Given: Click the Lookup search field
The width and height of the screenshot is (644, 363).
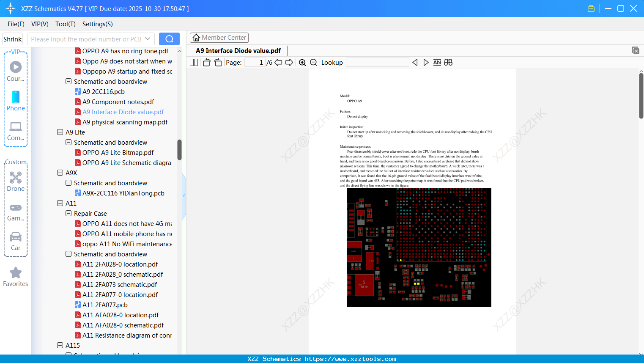Looking at the screenshot, I should pos(378,63).
